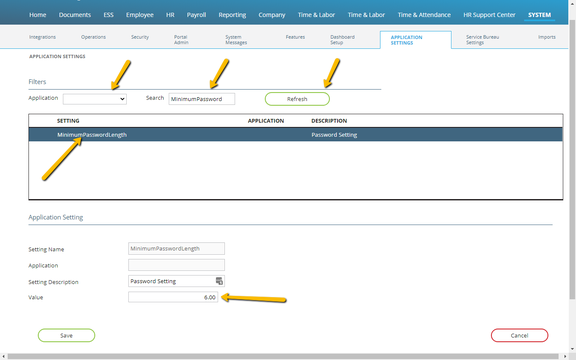The image size is (576, 360).
Task: Open the Documents menu
Action: [75, 15]
